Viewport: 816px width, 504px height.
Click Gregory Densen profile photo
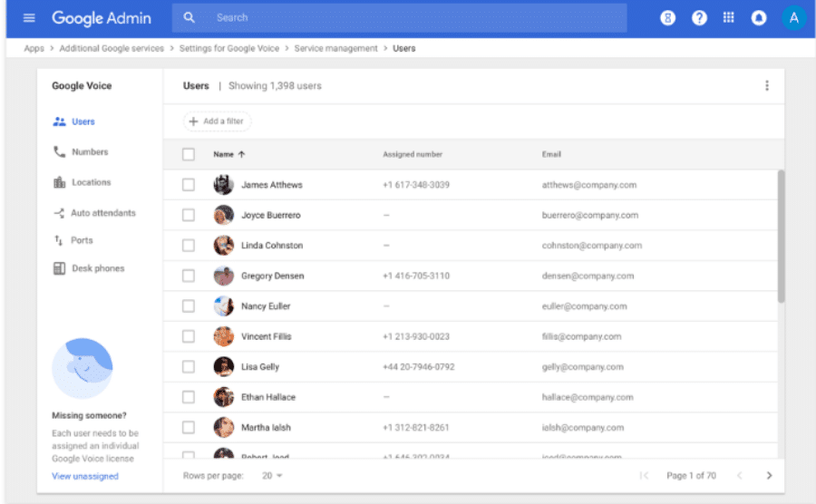224,276
